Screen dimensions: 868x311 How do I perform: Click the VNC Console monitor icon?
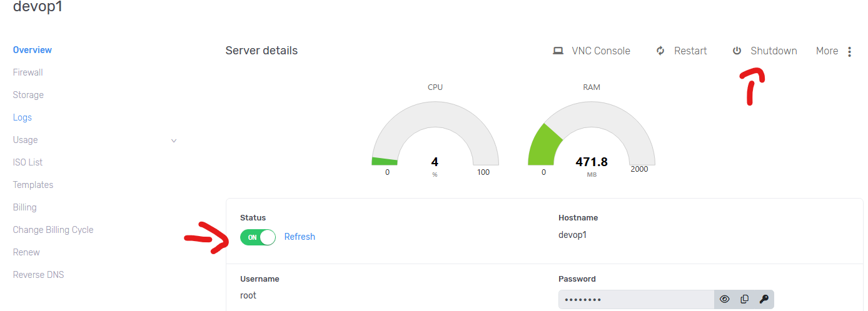tap(558, 51)
